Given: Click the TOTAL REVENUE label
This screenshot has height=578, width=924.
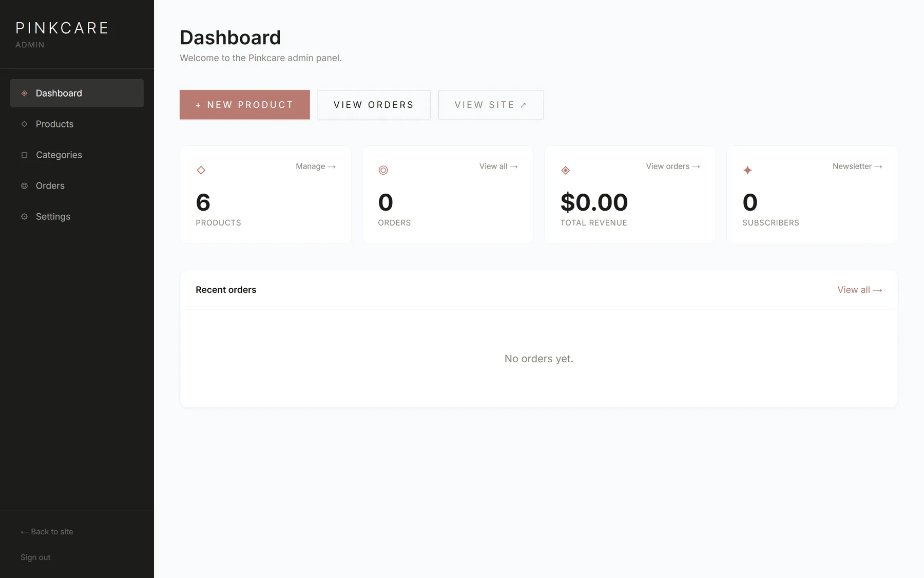Looking at the screenshot, I should click(593, 223).
